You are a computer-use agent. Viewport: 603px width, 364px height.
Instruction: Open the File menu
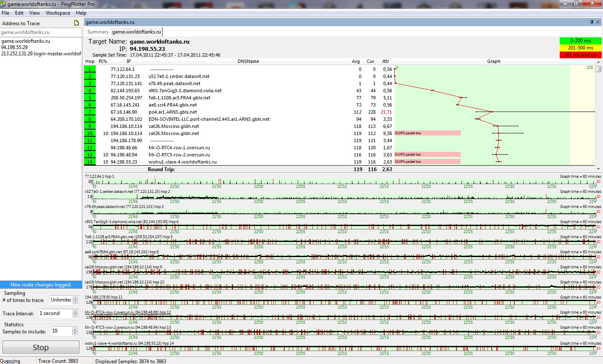click(x=5, y=13)
